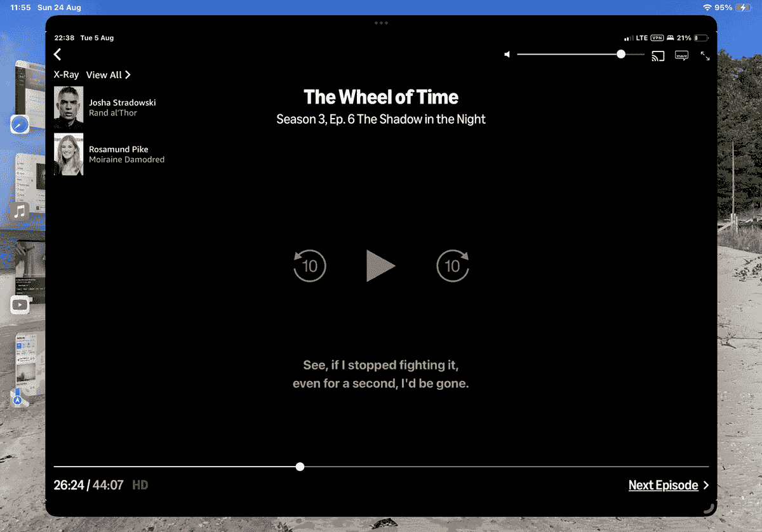
Task: Tap the fullscreen expand arrows icon
Action: pos(705,56)
